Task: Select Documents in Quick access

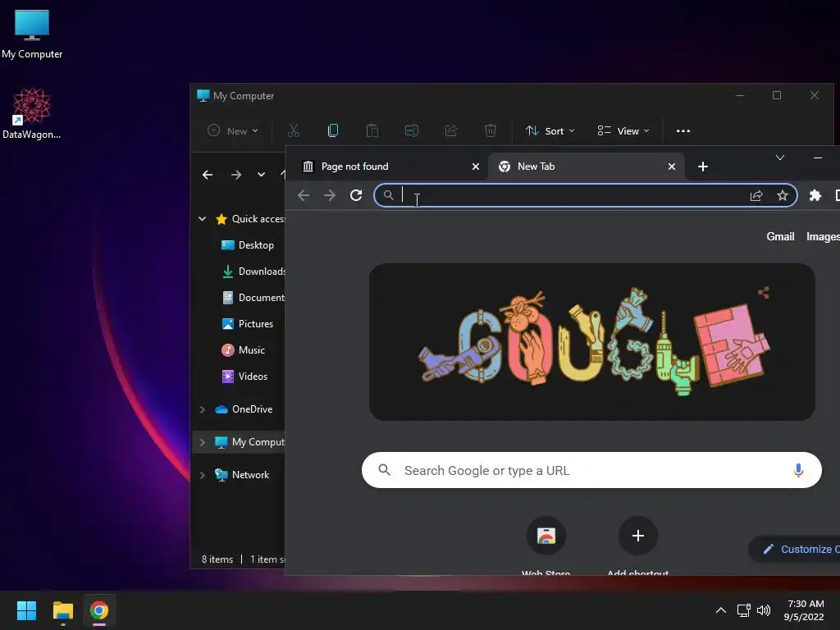Action: (253, 297)
